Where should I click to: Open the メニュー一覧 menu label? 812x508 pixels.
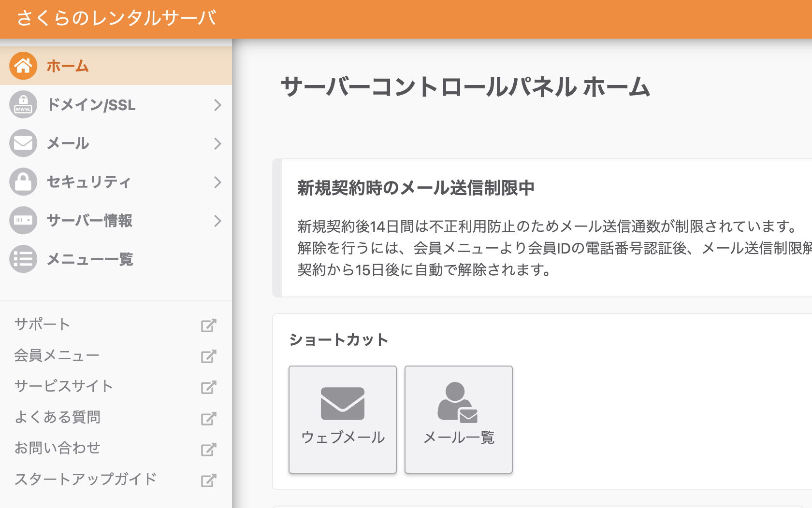[90, 259]
